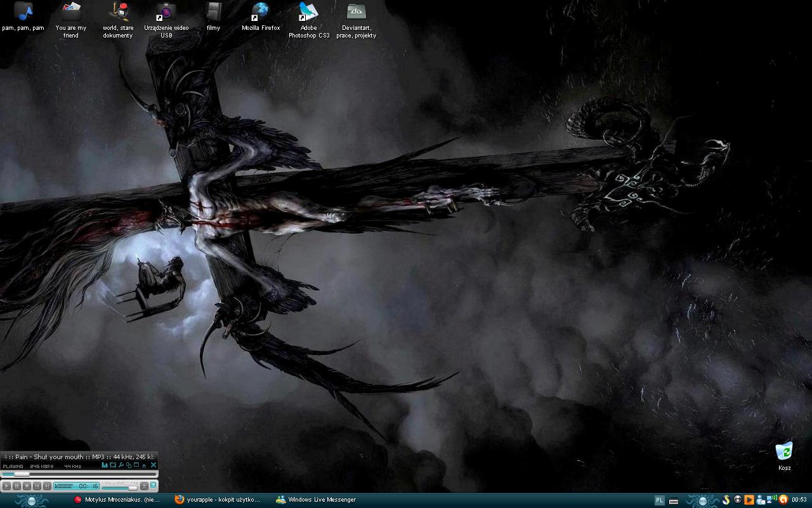Screen dimensions: 812x508
Task: Stop playback in the music player
Action: point(27,486)
